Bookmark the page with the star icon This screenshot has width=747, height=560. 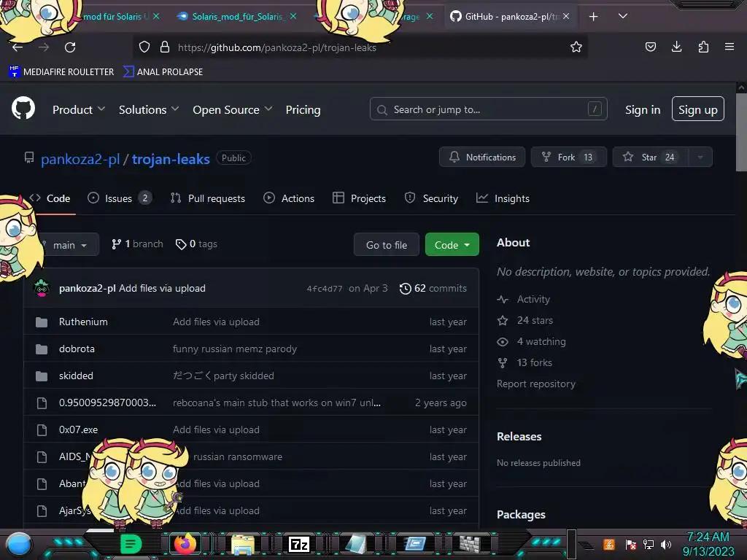[576, 47]
